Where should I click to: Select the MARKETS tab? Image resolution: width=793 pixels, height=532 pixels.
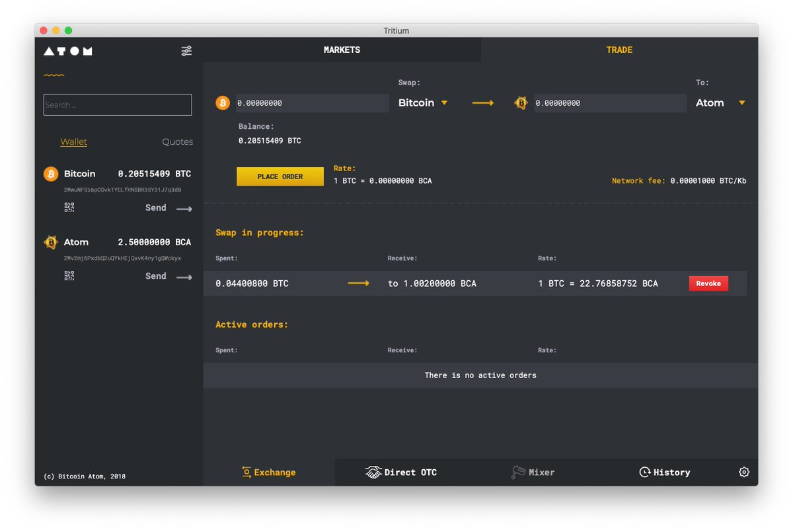pos(342,50)
